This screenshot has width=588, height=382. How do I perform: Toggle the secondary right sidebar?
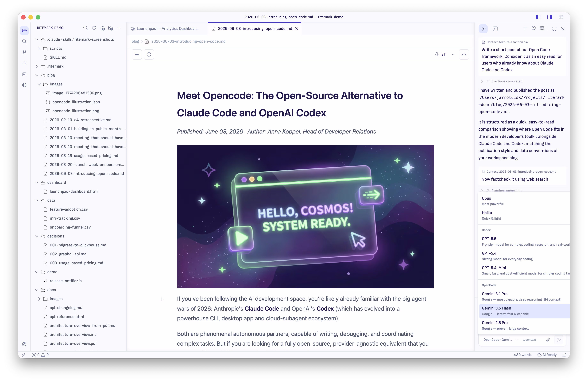549,17
